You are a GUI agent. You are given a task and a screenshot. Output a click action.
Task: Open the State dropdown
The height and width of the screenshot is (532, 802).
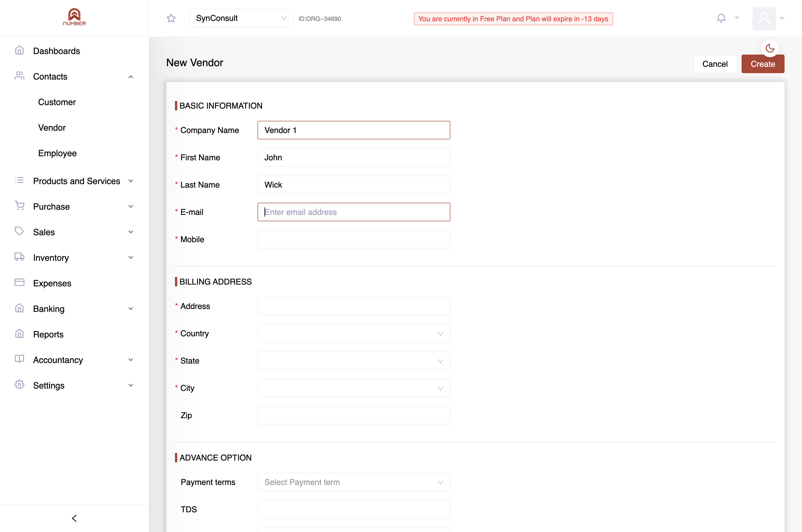tap(354, 361)
